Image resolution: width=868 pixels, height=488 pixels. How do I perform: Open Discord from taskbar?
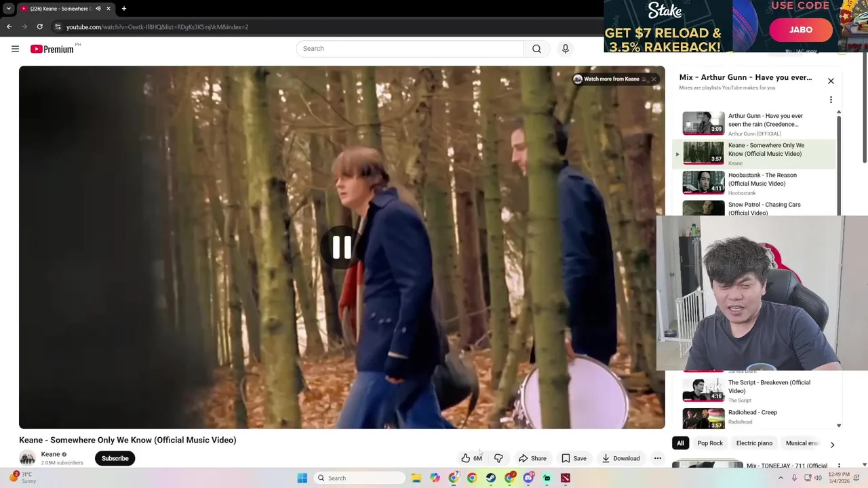[x=528, y=478]
